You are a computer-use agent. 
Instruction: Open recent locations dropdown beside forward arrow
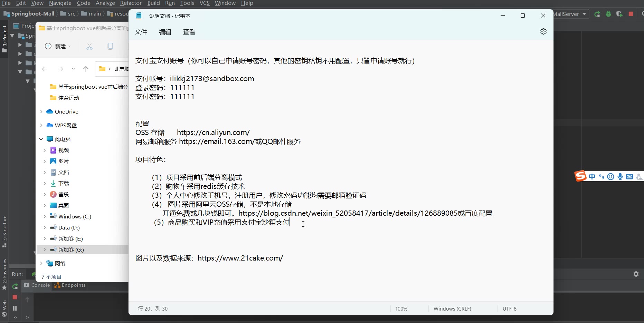[x=73, y=69]
